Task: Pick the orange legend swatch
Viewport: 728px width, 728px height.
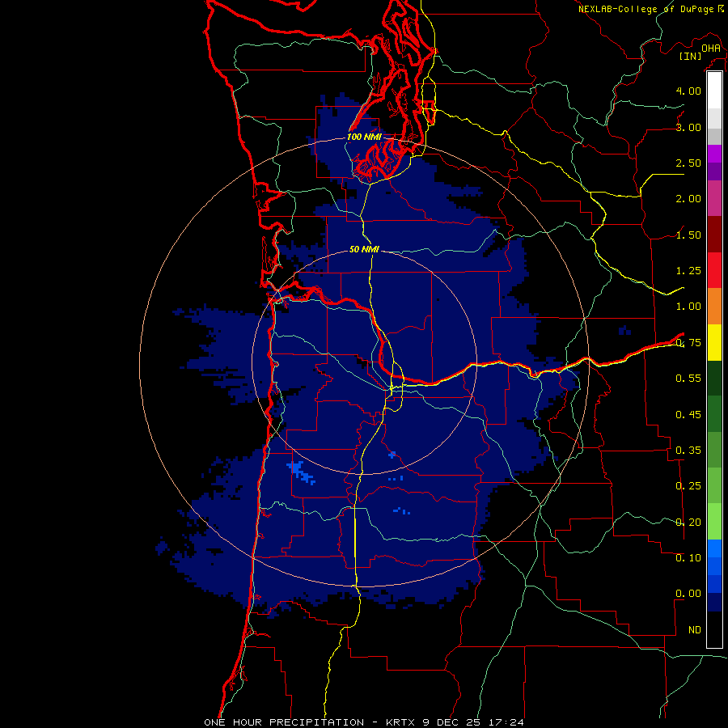Action: pos(714,306)
